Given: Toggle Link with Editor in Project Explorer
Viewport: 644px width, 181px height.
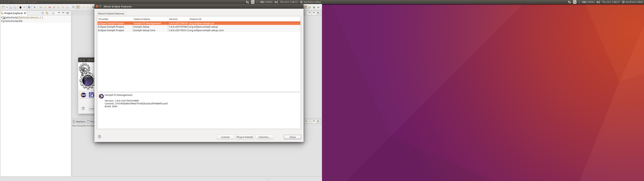Looking at the screenshot, I should 47,13.
